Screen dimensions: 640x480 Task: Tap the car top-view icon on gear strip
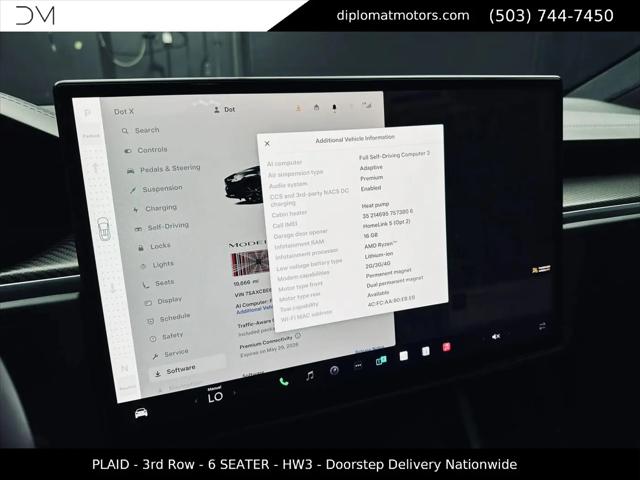(104, 229)
